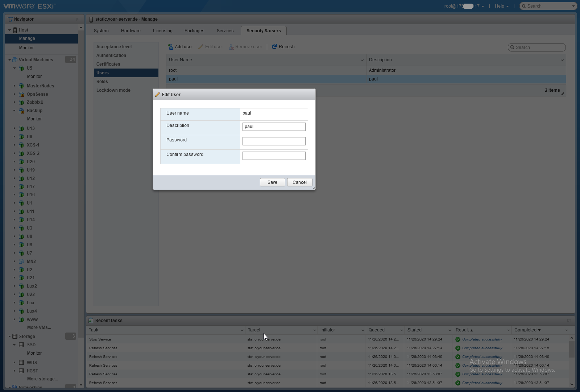Click the Password input field
This screenshot has width=580, height=392.
point(274,141)
